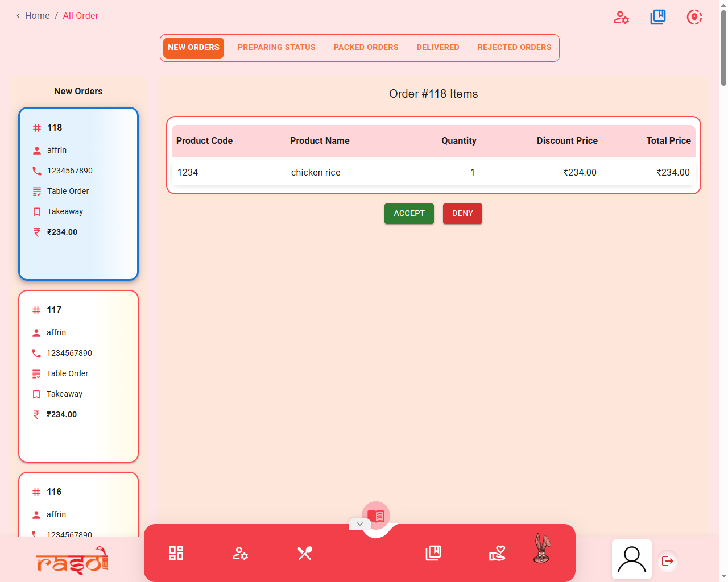Screen dimensions: 728x582
Task: Click the chicken rice product name cell
Action: pyautogui.click(x=316, y=173)
